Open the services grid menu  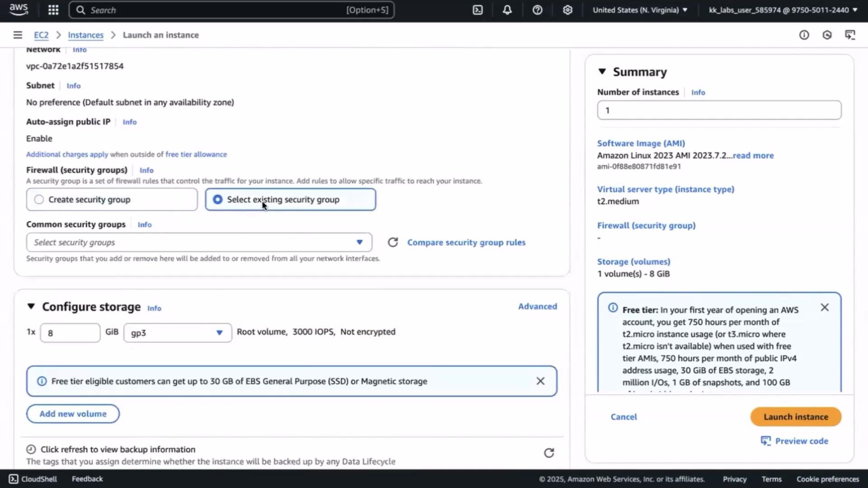point(53,10)
